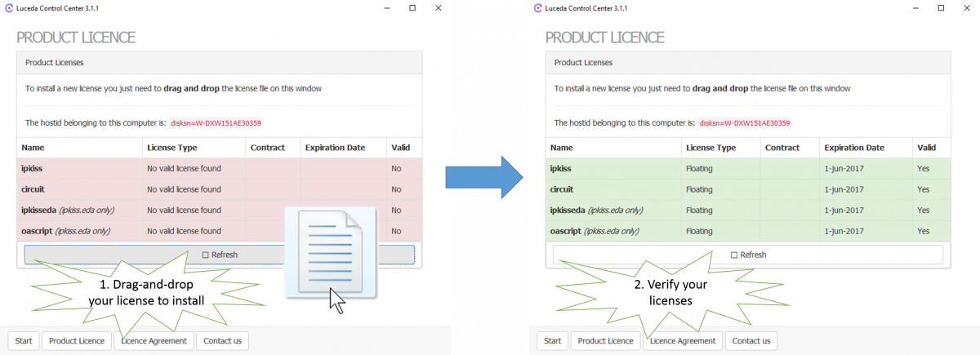Open Contact us in the left window

click(222, 341)
